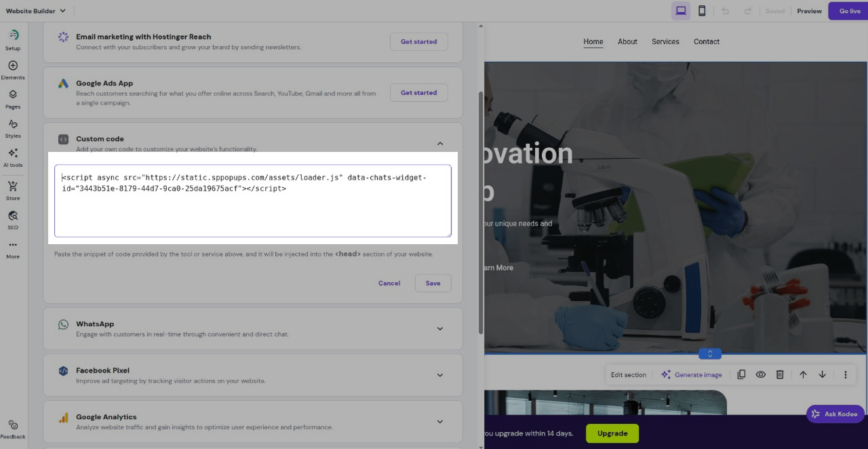
Task: Cancel the custom code edit
Action: tap(389, 284)
